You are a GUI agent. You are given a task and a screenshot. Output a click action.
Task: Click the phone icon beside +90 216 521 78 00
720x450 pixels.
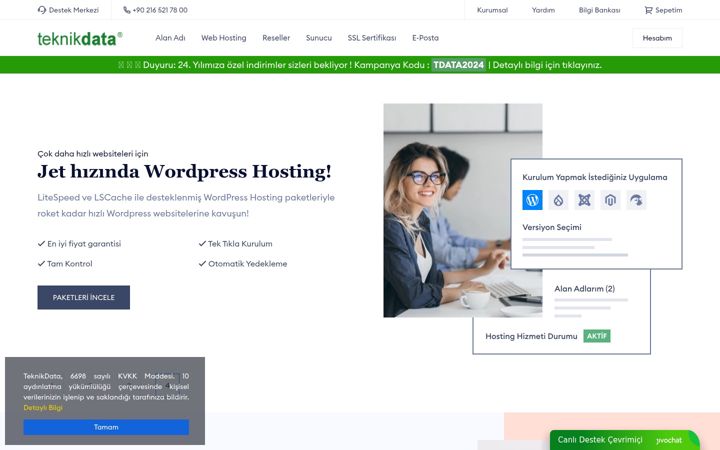point(127,10)
